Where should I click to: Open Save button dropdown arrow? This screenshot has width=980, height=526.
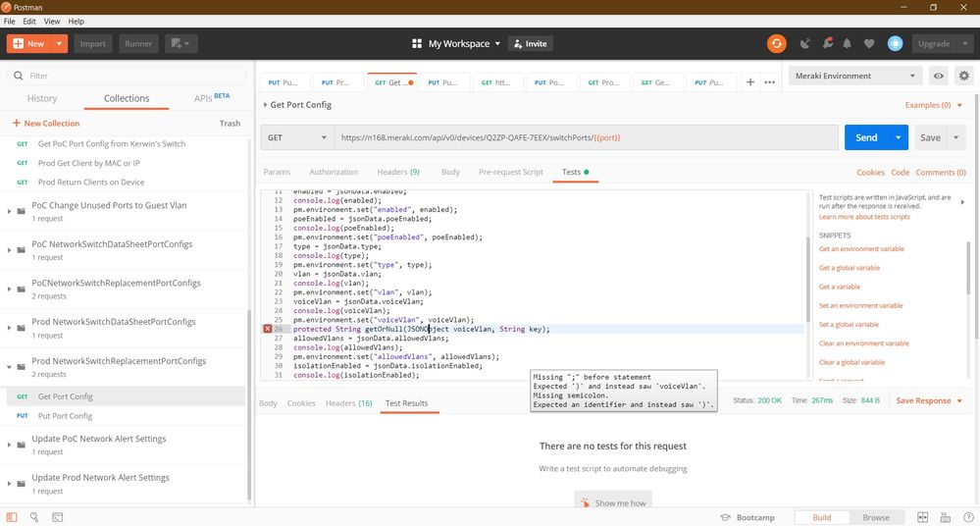[x=955, y=137]
